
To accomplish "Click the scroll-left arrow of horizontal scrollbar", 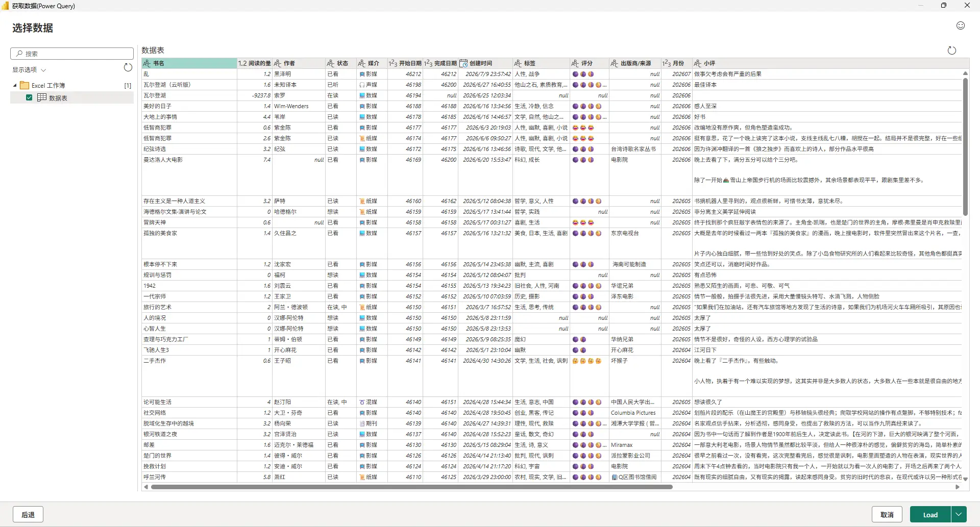I will [146, 487].
